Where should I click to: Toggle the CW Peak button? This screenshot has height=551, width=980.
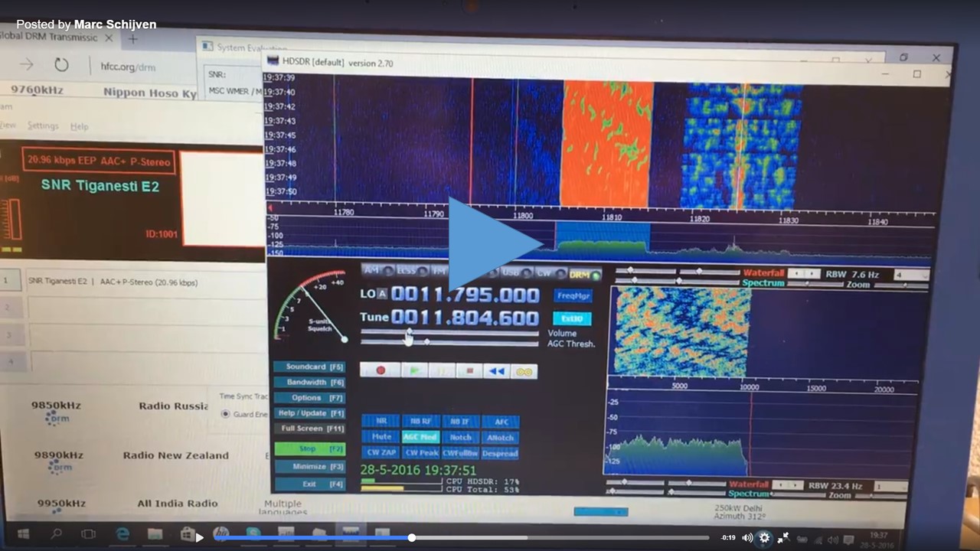(420, 453)
